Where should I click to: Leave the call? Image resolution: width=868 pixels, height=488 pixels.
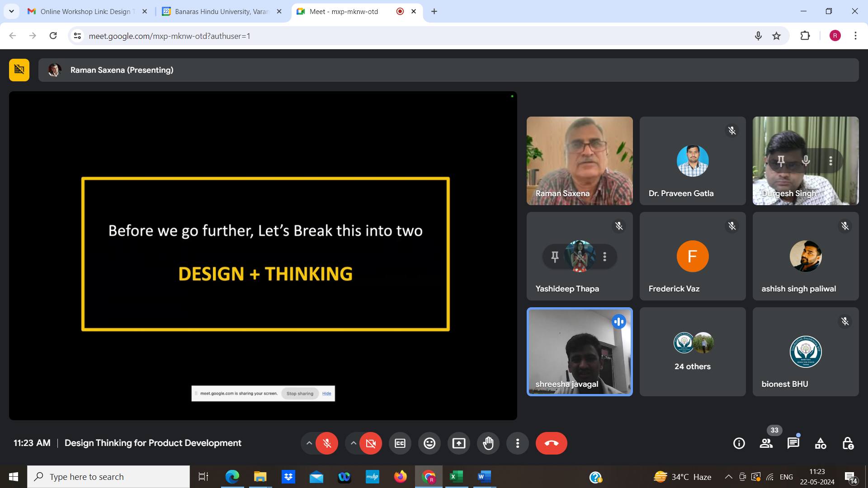pos(551,443)
